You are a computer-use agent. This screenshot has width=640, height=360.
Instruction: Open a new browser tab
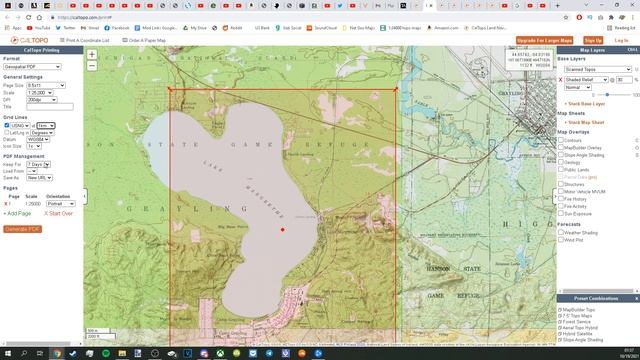coord(557,6)
